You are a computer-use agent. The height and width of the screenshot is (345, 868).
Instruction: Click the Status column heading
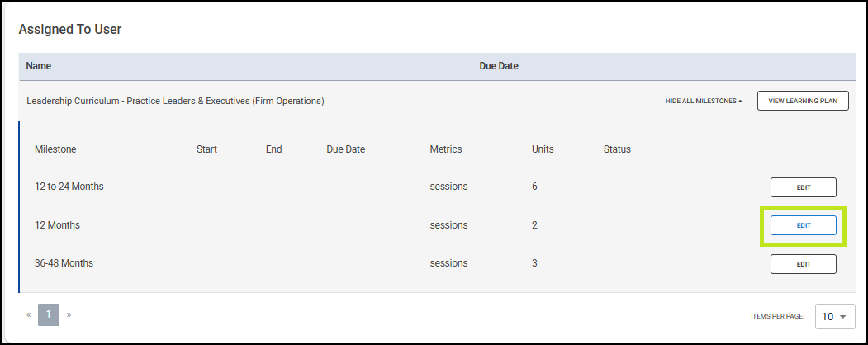[x=617, y=149]
